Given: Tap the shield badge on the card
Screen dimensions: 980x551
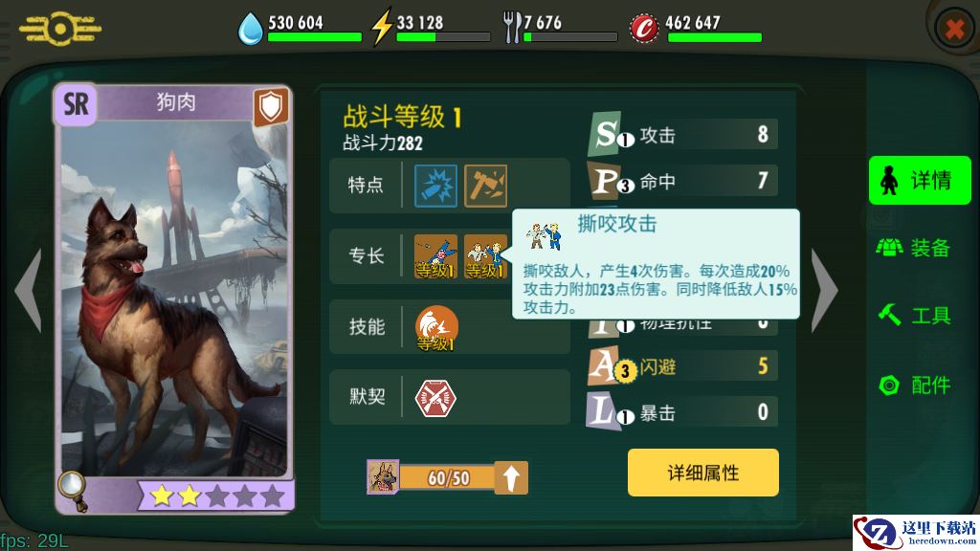Looking at the screenshot, I should coord(271,107).
